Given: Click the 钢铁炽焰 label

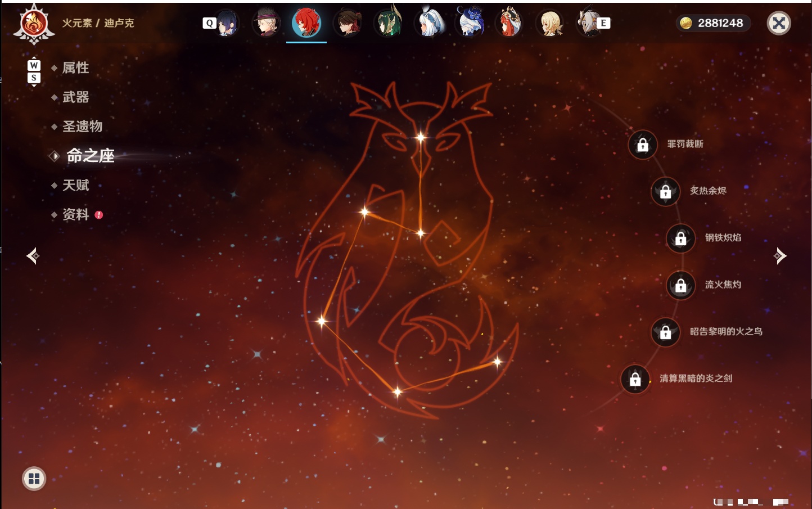Looking at the screenshot, I should pos(723,237).
